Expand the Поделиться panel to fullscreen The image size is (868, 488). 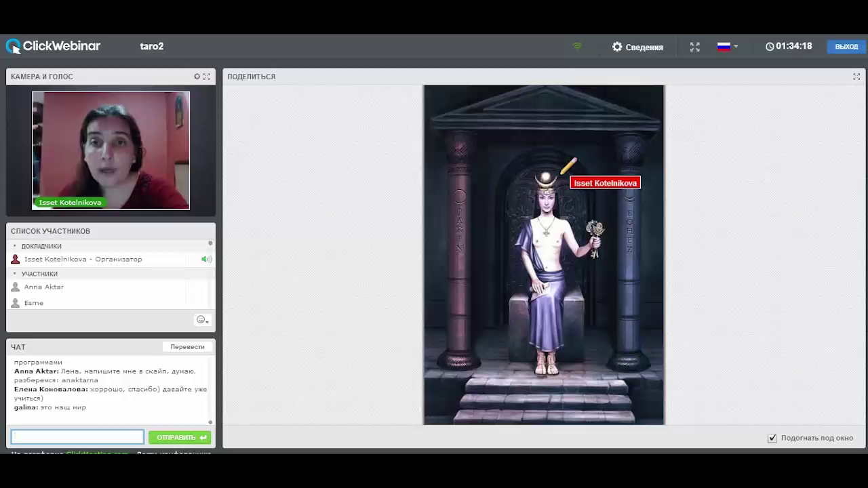click(856, 77)
